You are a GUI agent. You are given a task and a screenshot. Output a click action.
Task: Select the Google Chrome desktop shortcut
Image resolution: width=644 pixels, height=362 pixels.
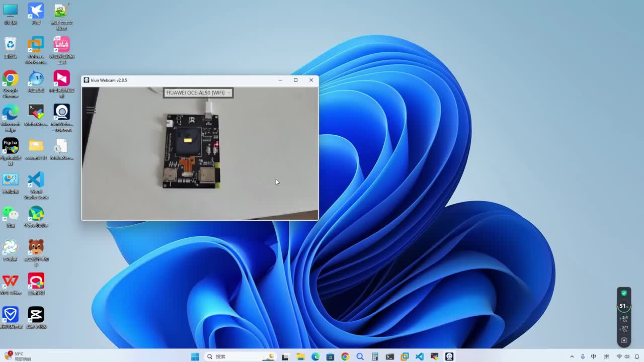pyautogui.click(x=10, y=84)
